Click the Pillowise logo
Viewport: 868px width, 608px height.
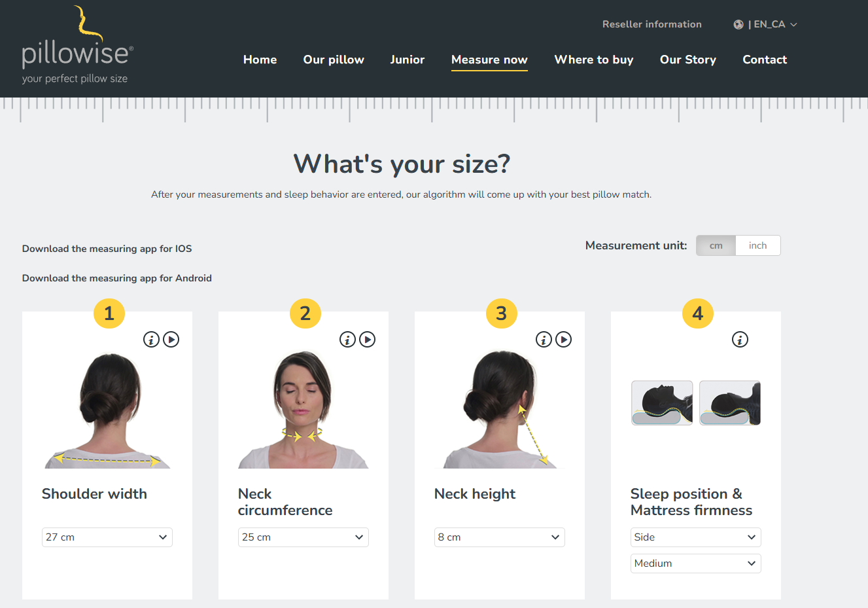(77, 46)
